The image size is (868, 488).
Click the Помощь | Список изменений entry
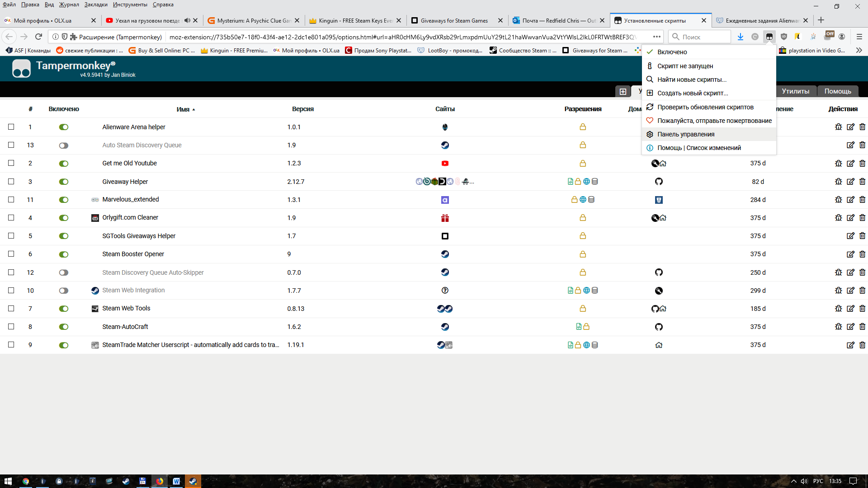(709, 148)
